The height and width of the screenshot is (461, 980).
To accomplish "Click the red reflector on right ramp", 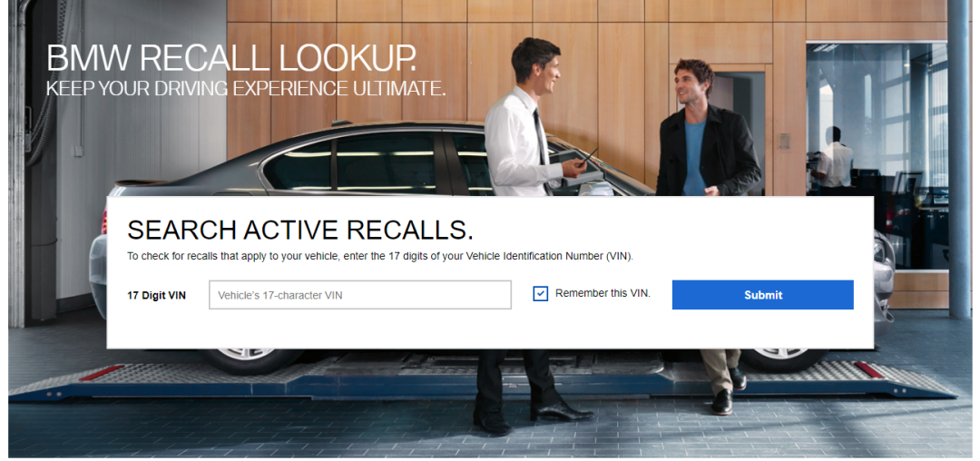I will (x=868, y=370).
